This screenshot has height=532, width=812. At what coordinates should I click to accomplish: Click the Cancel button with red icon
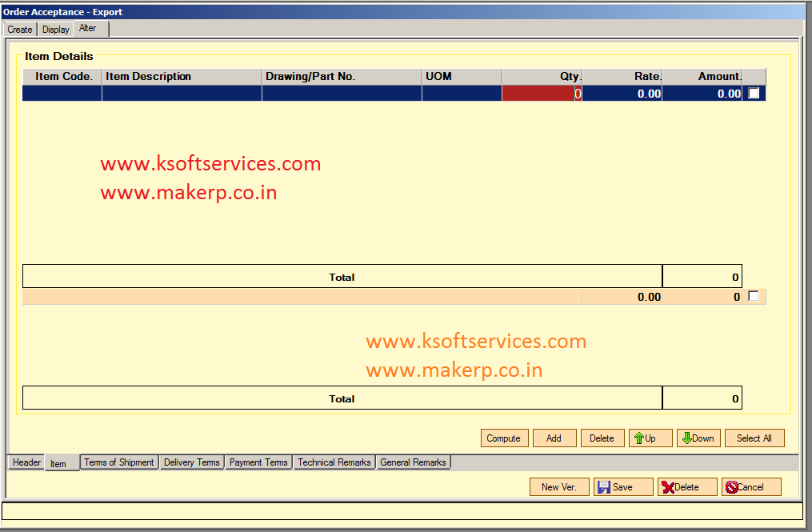(751, 487)
